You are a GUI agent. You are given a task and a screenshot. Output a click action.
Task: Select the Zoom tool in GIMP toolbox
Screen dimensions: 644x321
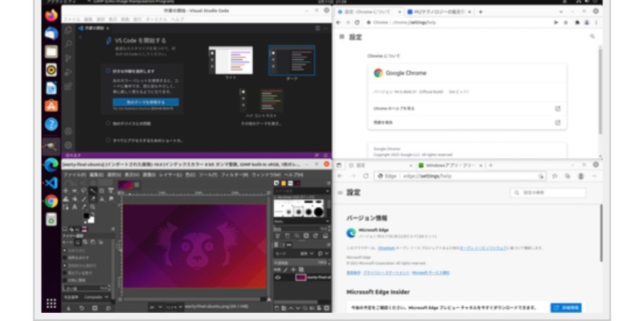(92, 207)
